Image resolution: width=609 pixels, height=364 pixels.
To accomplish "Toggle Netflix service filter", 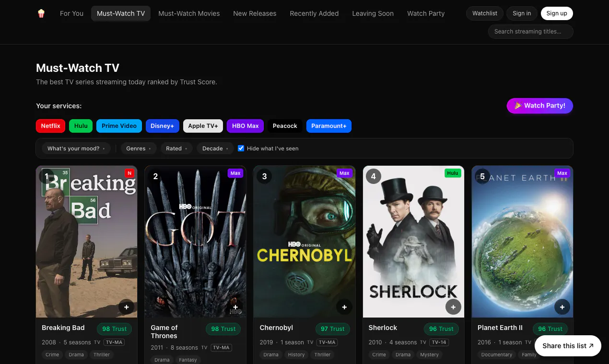I will point(50,126).
